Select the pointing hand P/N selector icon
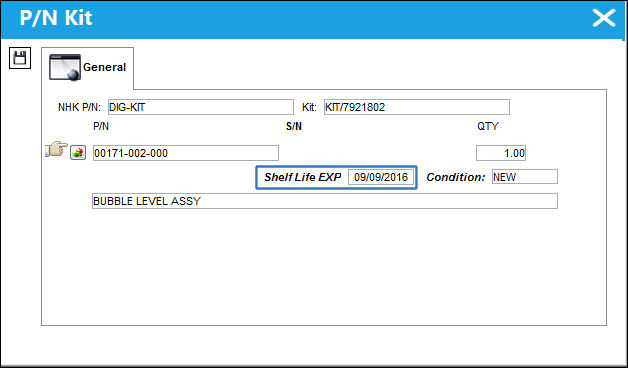This screenshot has height=368, width=628. click(x=56, y=150)
